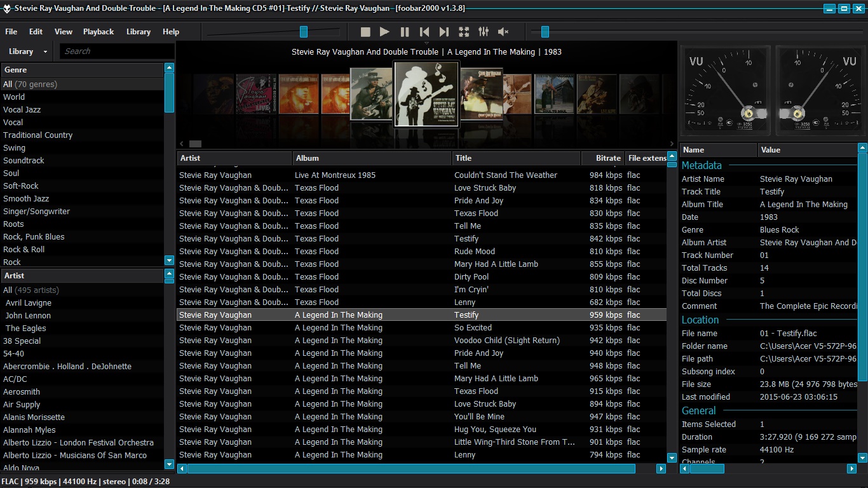
Task: Sort playlist by the Artist column header
Action: (234, 158)
